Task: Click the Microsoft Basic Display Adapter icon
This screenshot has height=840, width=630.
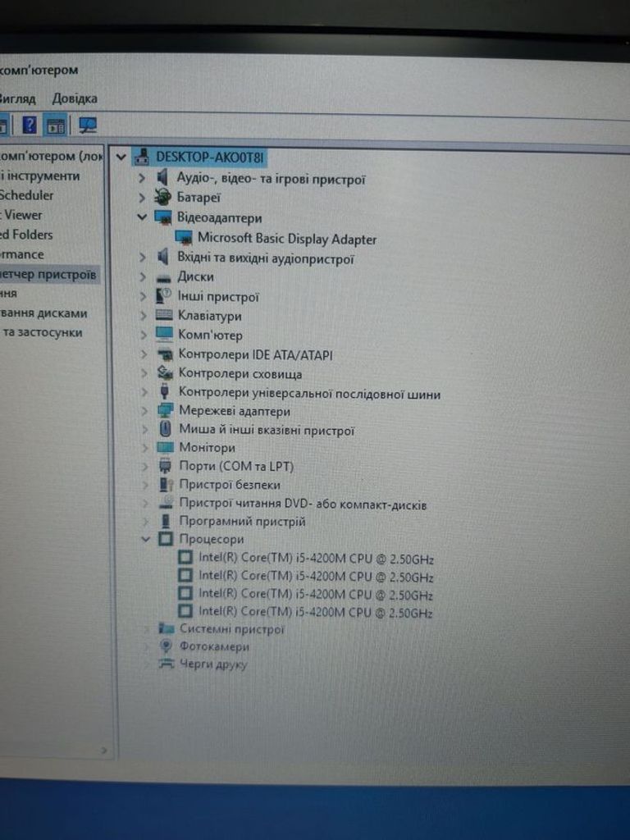Action: tap(183, 238)
